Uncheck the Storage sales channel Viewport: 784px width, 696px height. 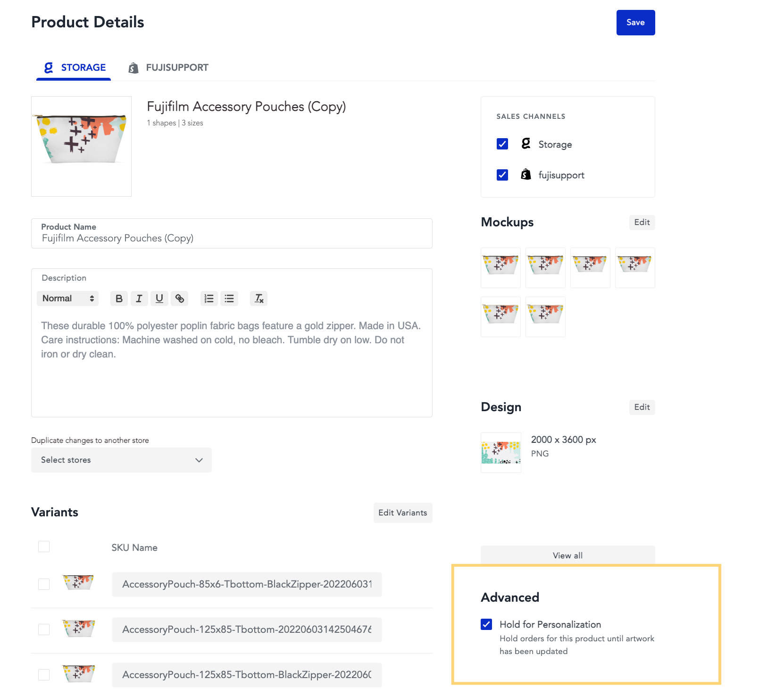502,144
